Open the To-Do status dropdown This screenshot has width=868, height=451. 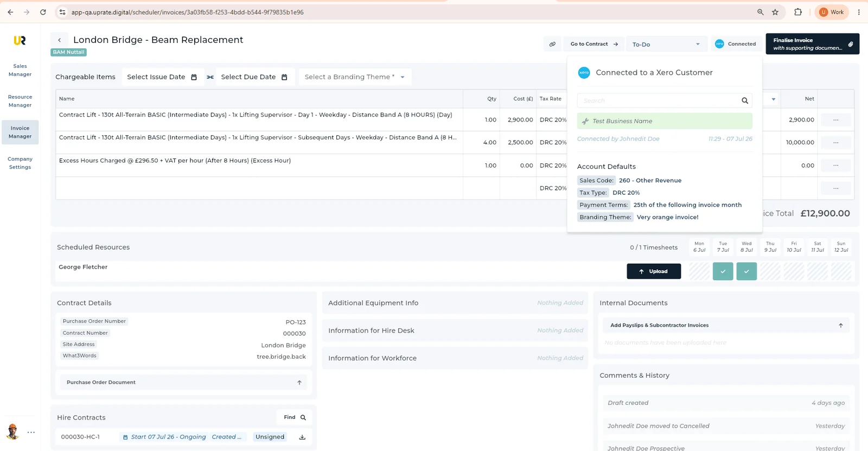666,45
